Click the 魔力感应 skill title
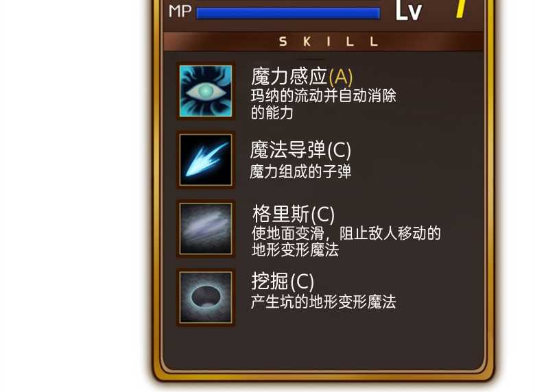The width and height of the screenshot is (535, 392). 289,76
